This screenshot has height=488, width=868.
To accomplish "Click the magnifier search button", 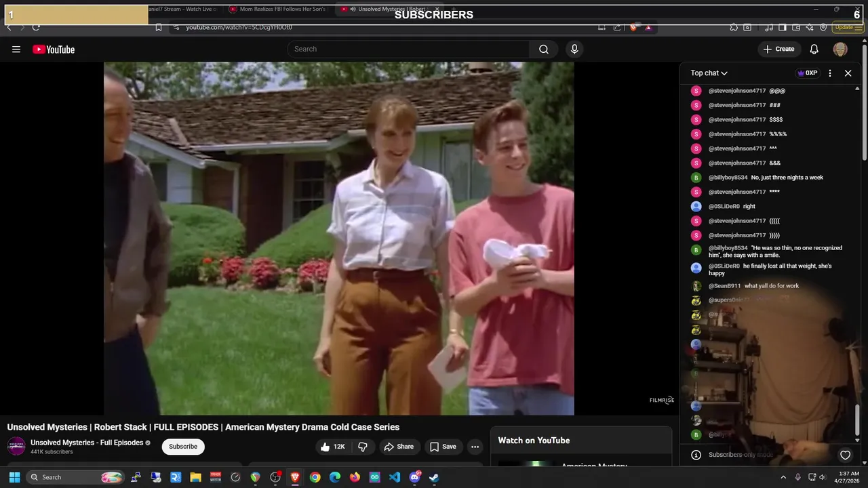I will click(x=544, y=49).
